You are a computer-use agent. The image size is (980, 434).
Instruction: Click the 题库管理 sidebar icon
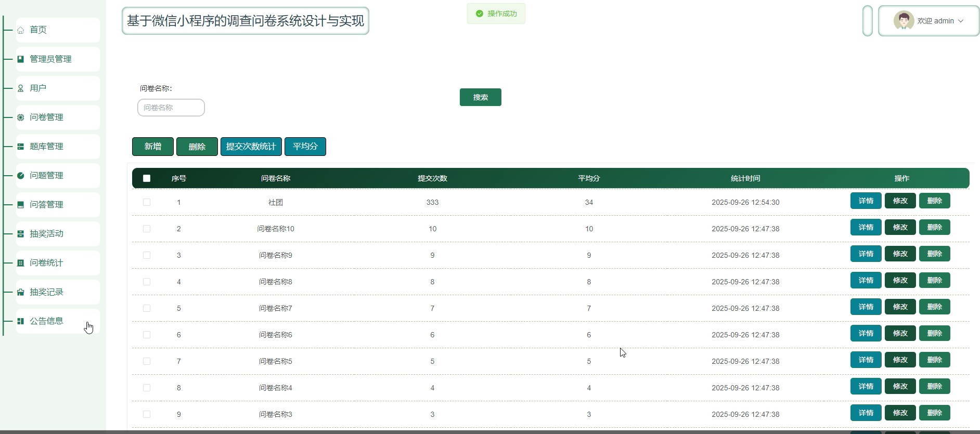coord(21,147)
